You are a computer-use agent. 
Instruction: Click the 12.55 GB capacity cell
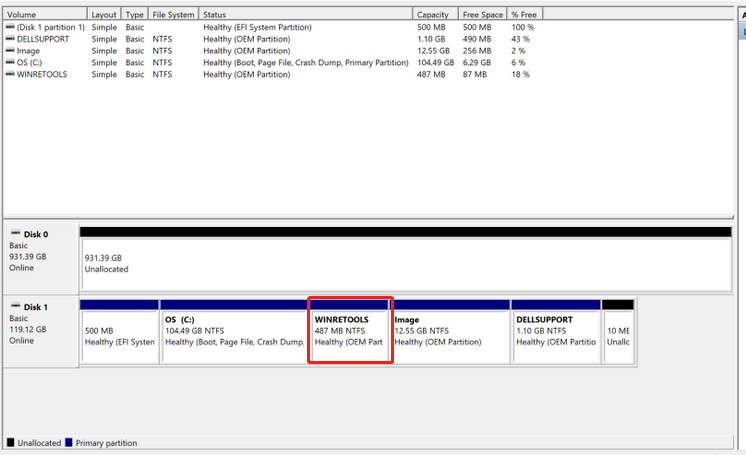[433, 51]
